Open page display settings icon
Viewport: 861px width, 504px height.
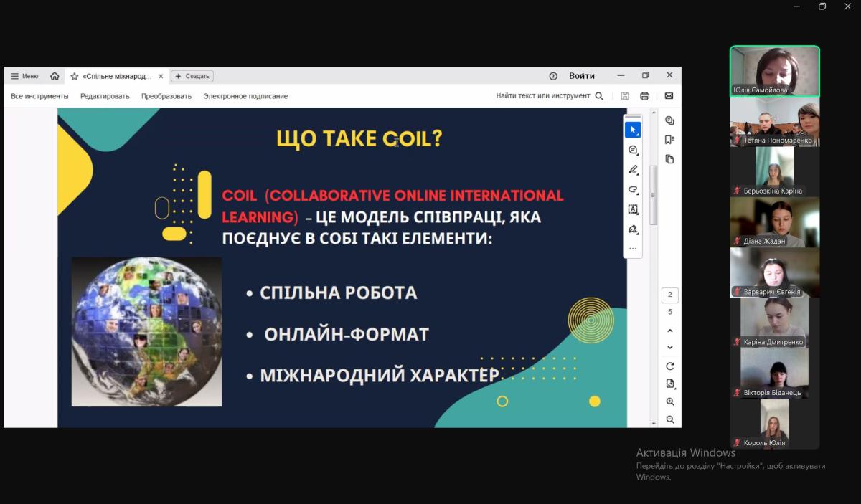[x=670, y=384]
